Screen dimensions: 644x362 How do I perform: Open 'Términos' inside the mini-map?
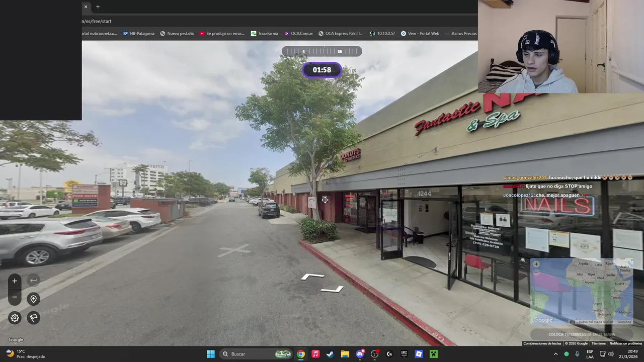[x=624, y=322]
